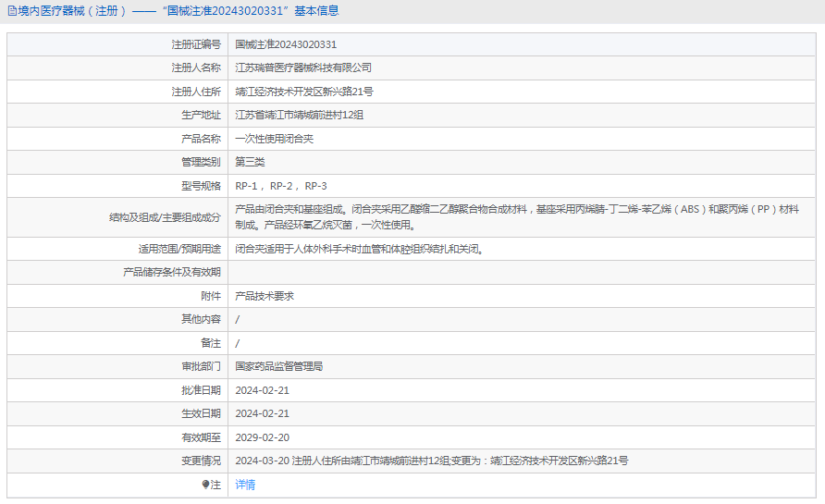Click the 结构及组成/主要组成成分 label
The height and width of the screenshot is (504, 825).
(x=166, y=217)
